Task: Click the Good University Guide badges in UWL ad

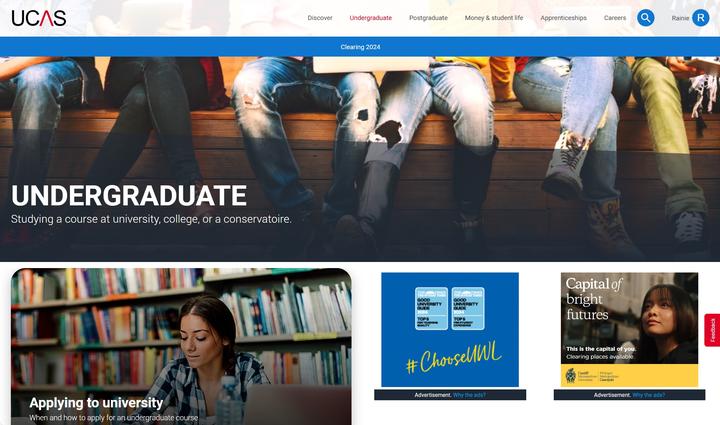Action: [x=450, y=308]
